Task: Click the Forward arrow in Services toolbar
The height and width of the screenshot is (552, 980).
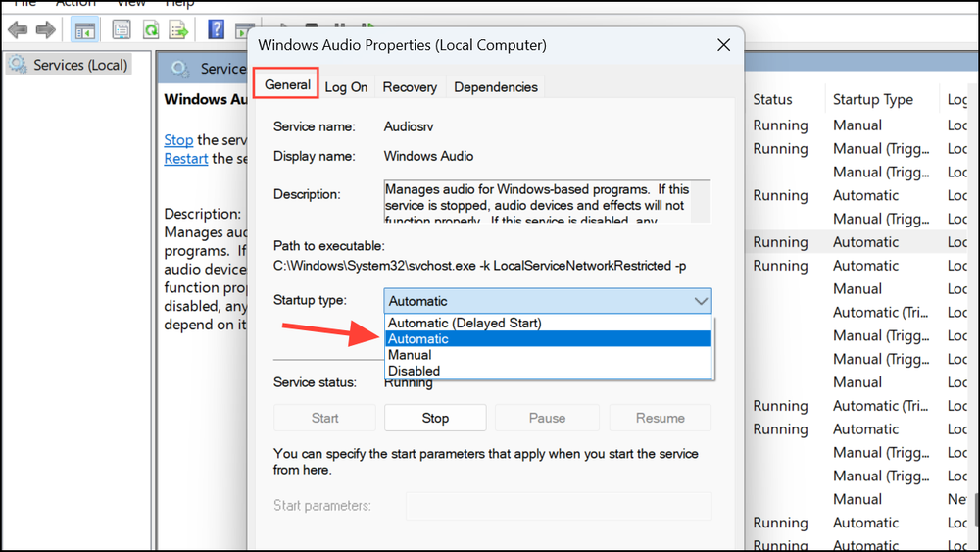Action: tap(46, 29)
